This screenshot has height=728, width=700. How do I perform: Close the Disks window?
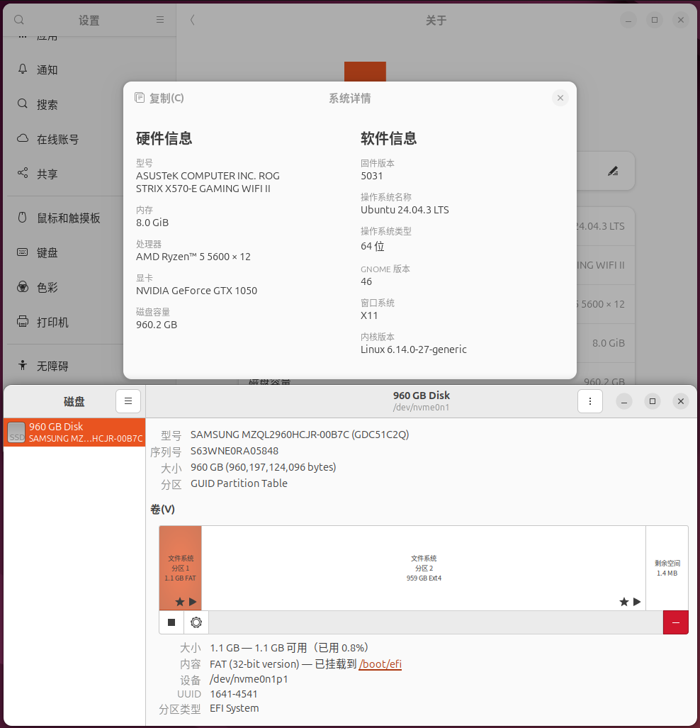680,401
